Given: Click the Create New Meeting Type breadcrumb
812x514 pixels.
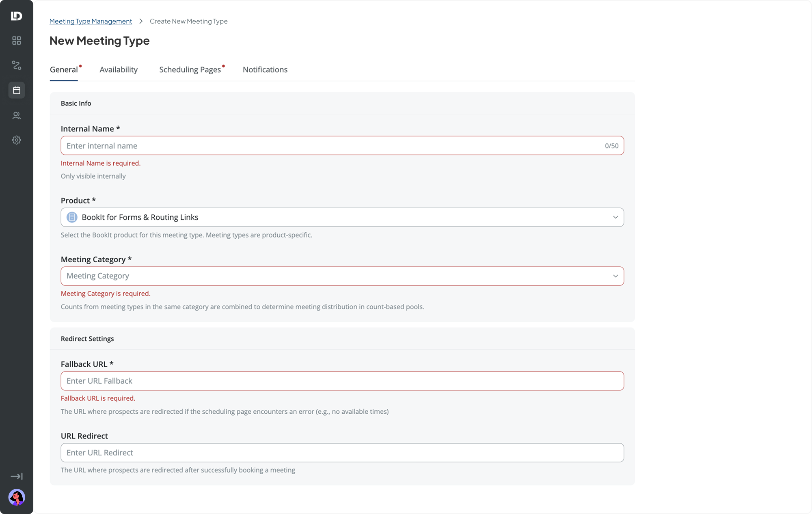Looking at the screenshot, I should 189,21.
